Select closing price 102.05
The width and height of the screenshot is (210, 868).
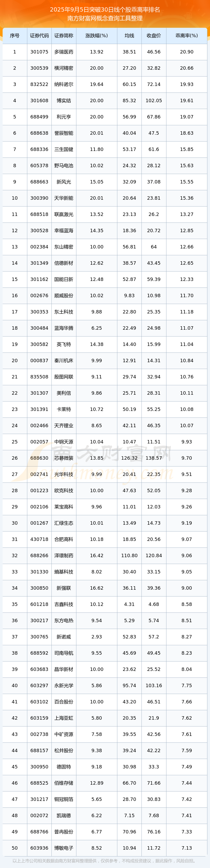pyautogui.click(x=154, y=101)
